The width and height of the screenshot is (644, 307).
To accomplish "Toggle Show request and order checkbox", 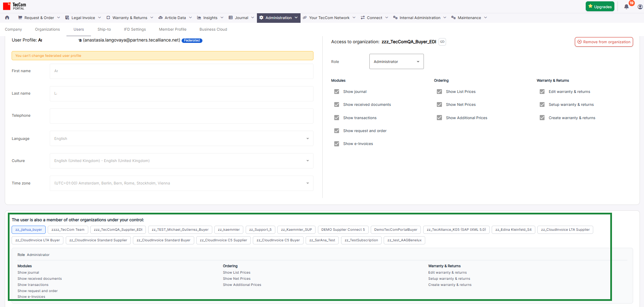I will pos(337,131).
